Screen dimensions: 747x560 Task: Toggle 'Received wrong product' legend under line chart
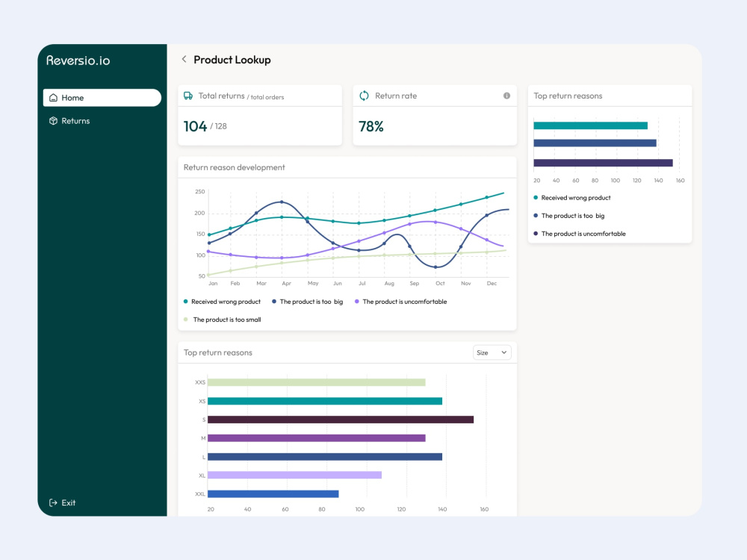click(x=222, y=302)
